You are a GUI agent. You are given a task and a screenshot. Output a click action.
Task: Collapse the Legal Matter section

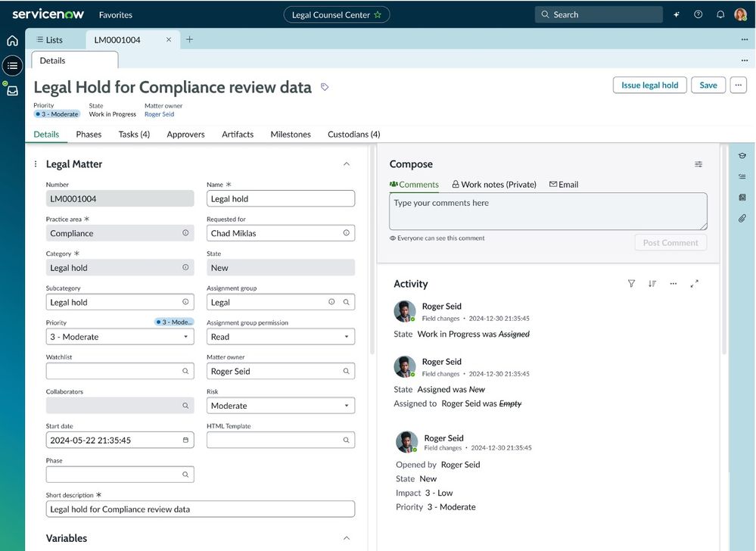tap(347, 164)
